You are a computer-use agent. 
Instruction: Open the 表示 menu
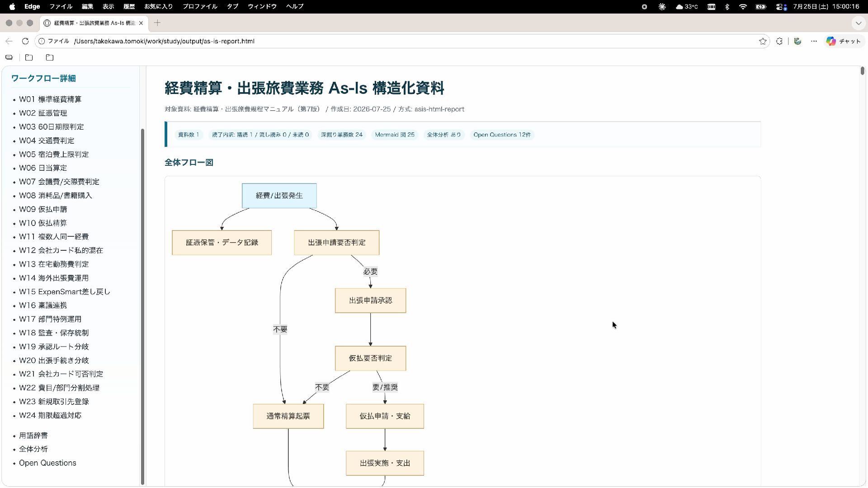click(108, 7)
